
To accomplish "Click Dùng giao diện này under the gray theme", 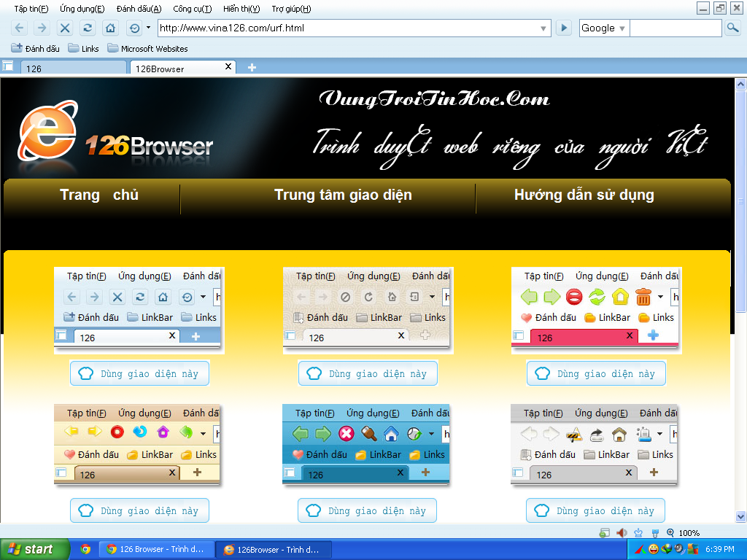I will [x=595, y=510].
